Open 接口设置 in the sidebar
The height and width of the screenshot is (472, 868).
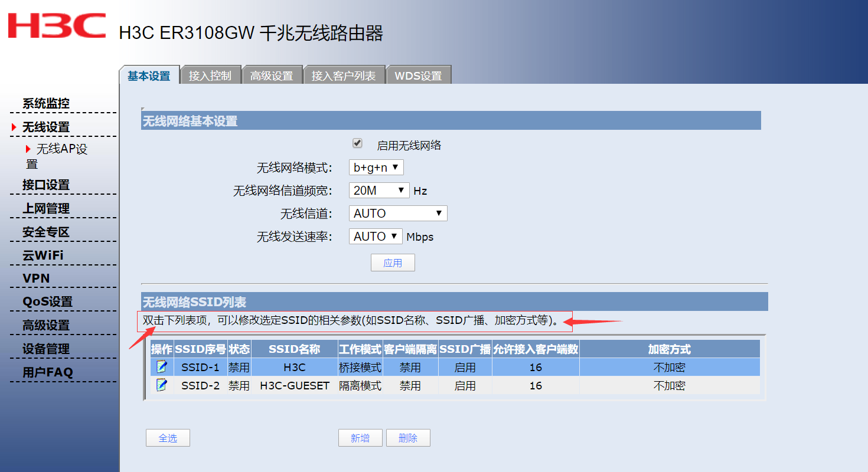46,185
